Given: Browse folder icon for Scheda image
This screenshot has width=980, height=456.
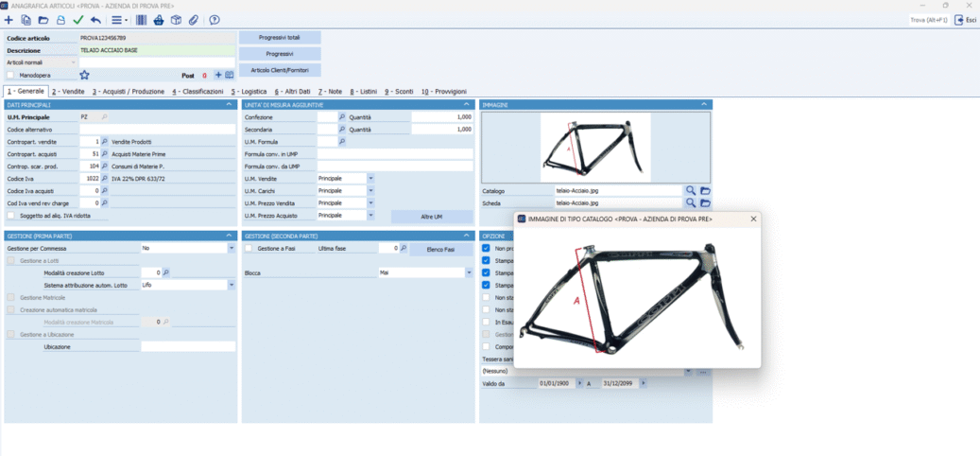Looking at the screenshot, I should pyautogui.click(x=705, y=203).
